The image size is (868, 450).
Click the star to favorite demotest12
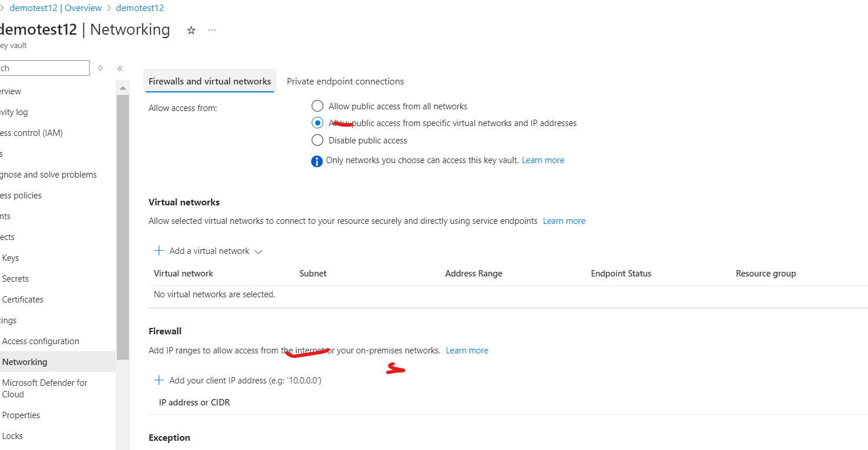(191, 29)
